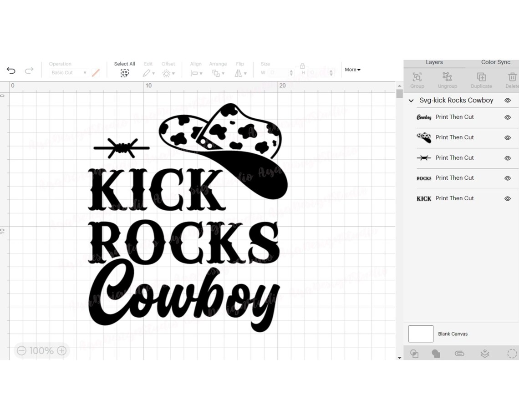Image resolution: width=519 pixels, height=420 pixels.
Task: Click the Undo arrow icon
Action: tap(11, 70)
